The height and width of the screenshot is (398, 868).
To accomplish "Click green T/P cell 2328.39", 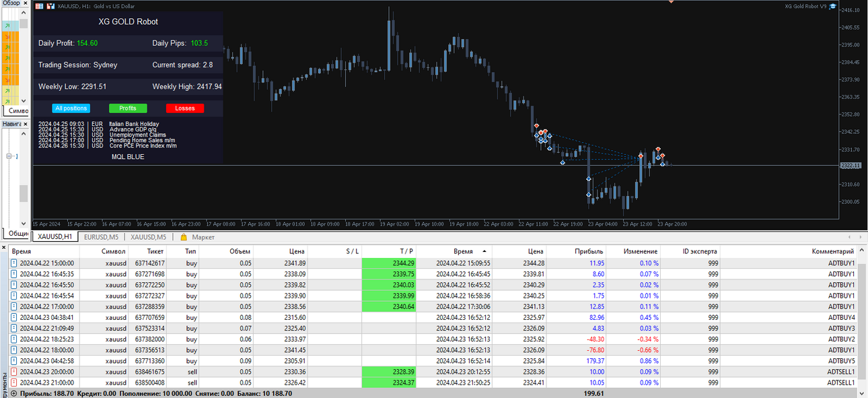I will click(x=389, y=372).
